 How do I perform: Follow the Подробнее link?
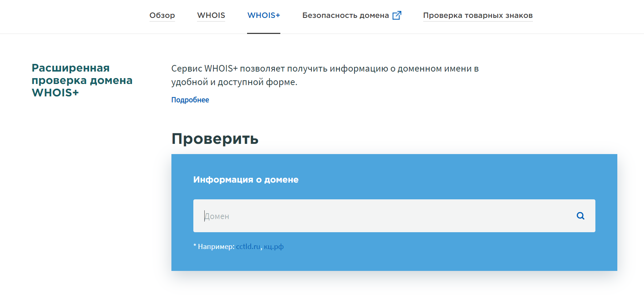(x=190, y=100)
